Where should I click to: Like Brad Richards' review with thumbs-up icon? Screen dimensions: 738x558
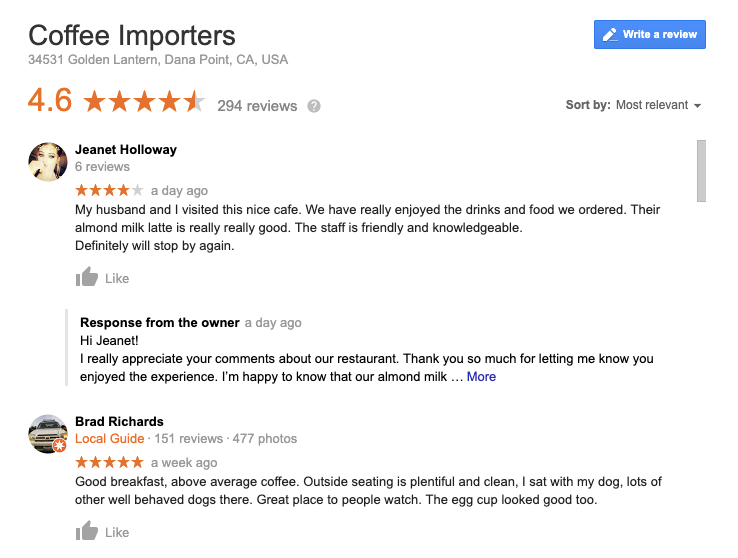(87, 531)
